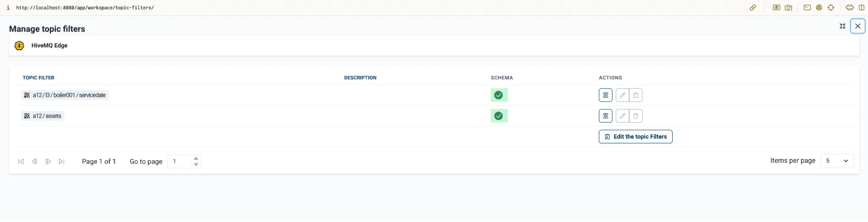Screen dimensions: 868x222
Task: Delete the a12/assets topic filter
Action: (636, 116)
